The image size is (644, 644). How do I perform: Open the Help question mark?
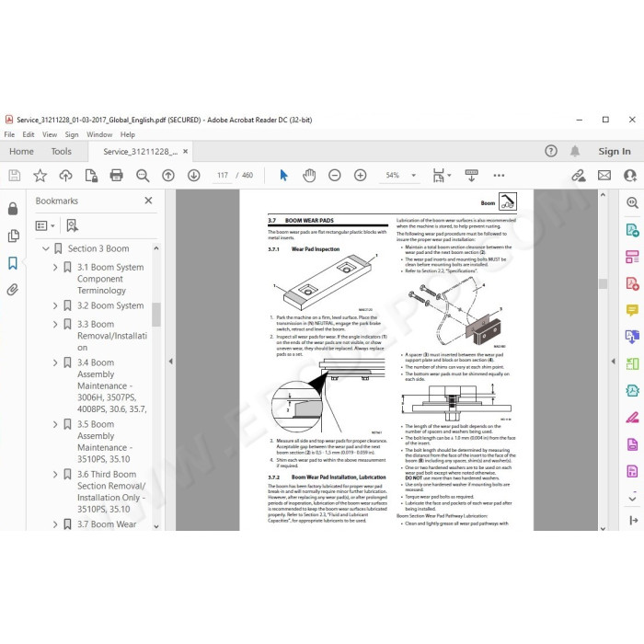point(551,151)
